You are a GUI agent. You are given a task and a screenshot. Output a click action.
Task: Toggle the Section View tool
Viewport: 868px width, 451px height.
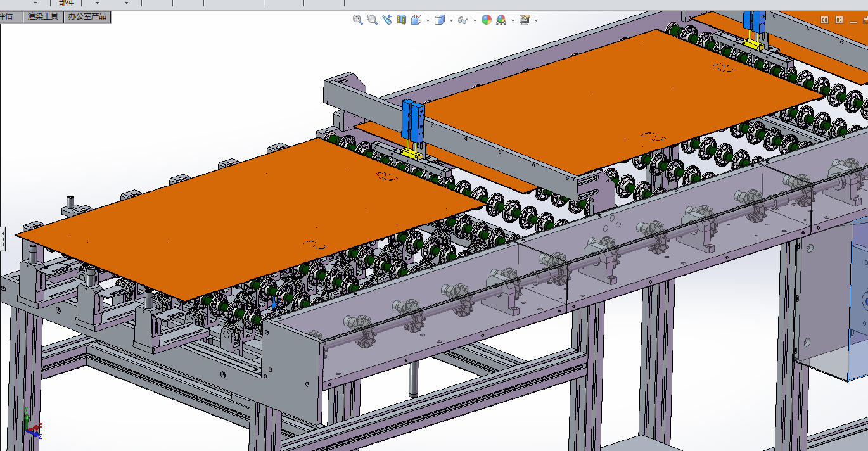[x=401, y=20]
